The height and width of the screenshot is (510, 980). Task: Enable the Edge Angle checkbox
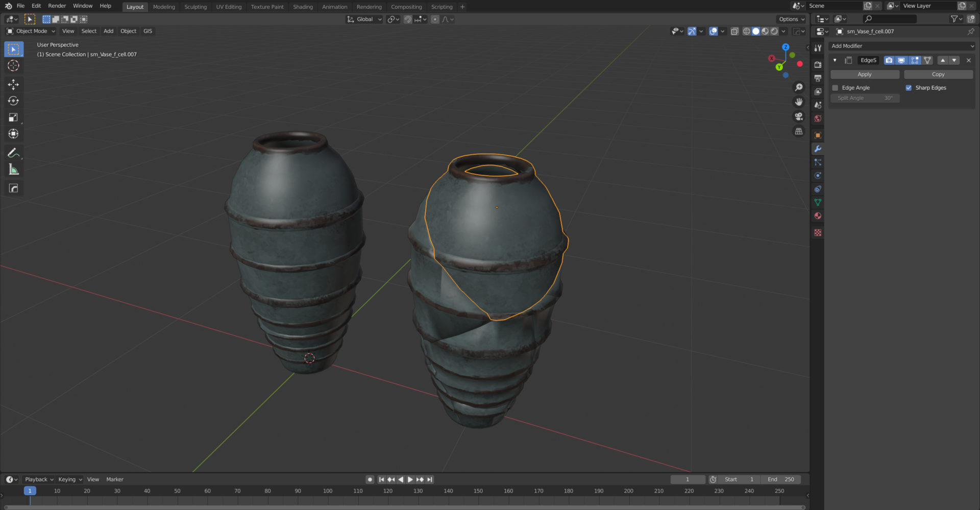click(x=835, y=87)
